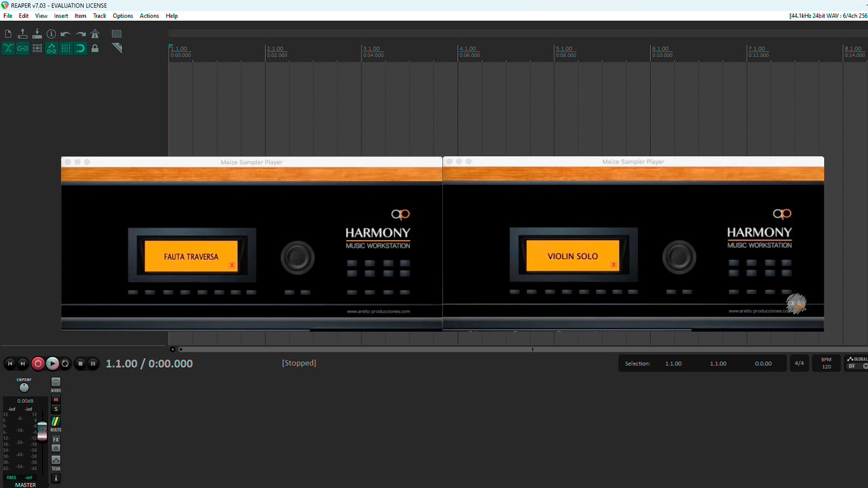
Task: Click the [Stopped] transport status text
Action: 299,363
